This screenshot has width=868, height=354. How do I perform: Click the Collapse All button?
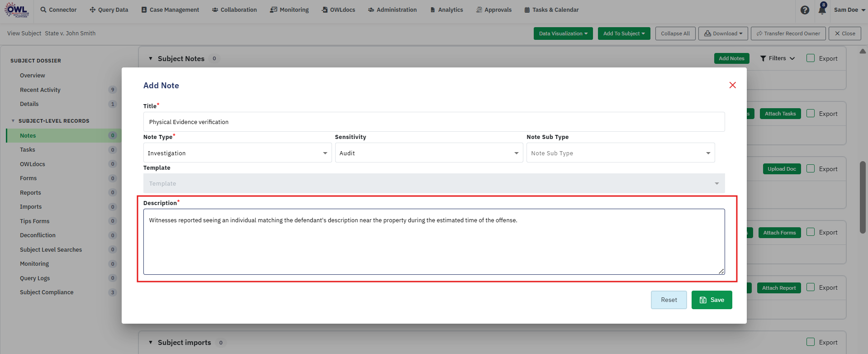pos(675,33)
